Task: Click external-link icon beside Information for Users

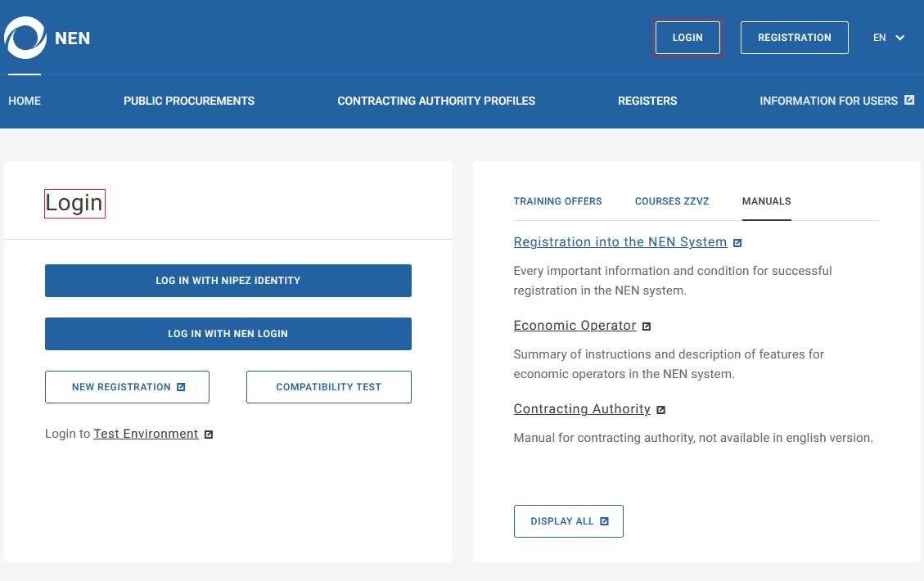Action: point(909,100)
